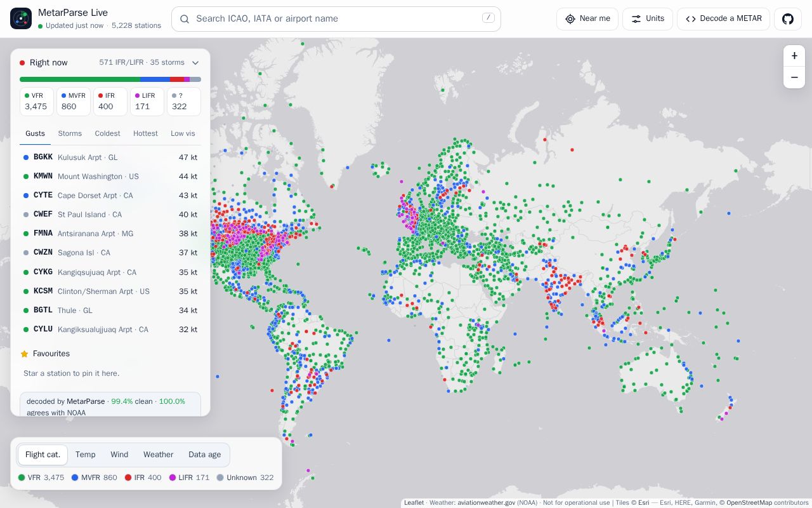Screen dimensions: 812x508
Task: Click the magnifier icon in search bar
Action: point(185,19)
